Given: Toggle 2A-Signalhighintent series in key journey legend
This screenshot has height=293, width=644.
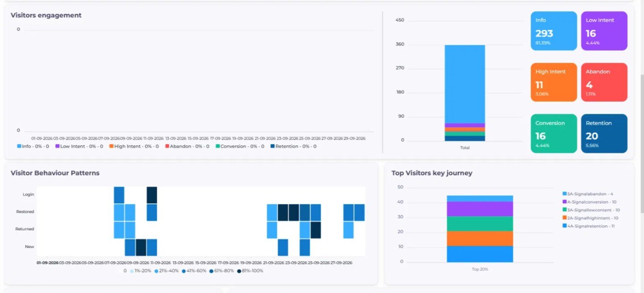Looking at the screenshot, I should (590, 218).
